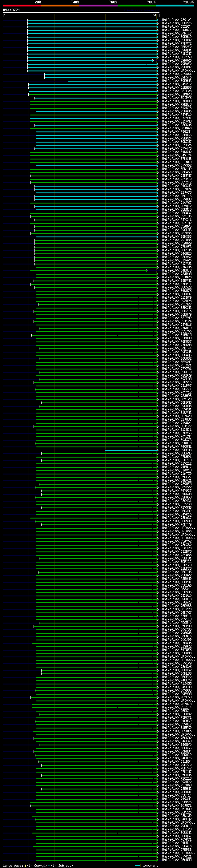
Task: Click the cyan 80-100% identity color bar
Action: (175, 6)
